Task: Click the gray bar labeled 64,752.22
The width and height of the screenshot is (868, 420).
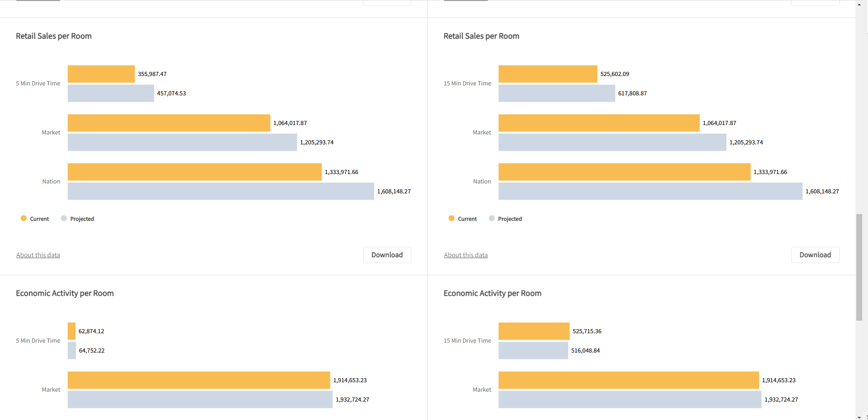Action: tap(72, 351)
